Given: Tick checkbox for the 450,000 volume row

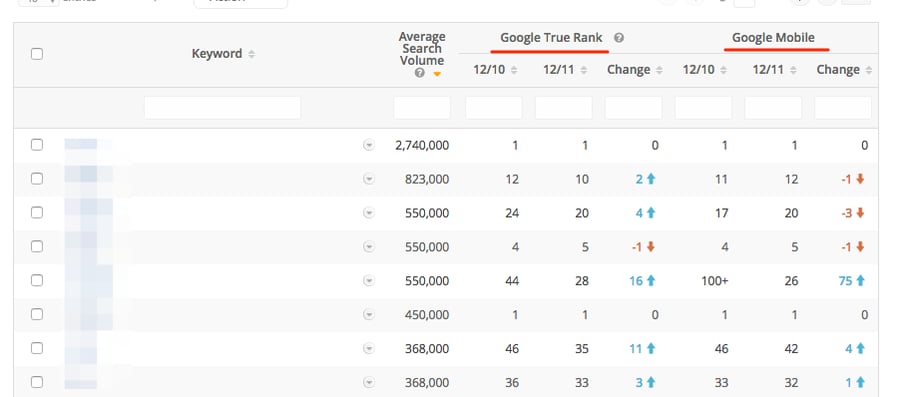Looking at the screenshot, I should (x=37, y=315).
